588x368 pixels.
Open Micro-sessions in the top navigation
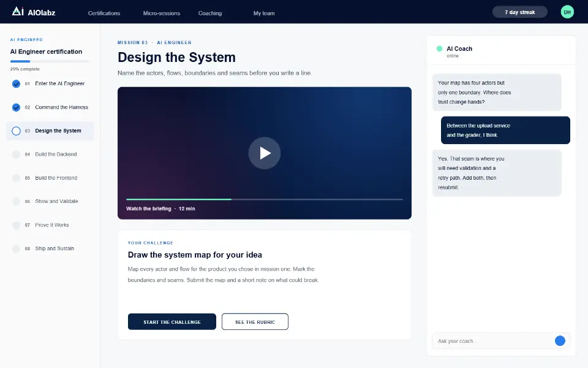[x=162, y=13]
